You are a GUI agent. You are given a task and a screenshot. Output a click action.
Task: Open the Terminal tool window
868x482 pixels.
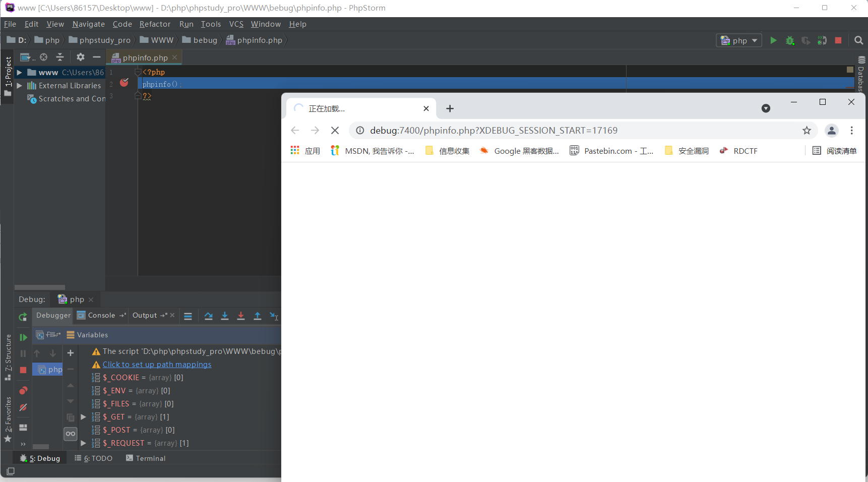click(146, 458)
